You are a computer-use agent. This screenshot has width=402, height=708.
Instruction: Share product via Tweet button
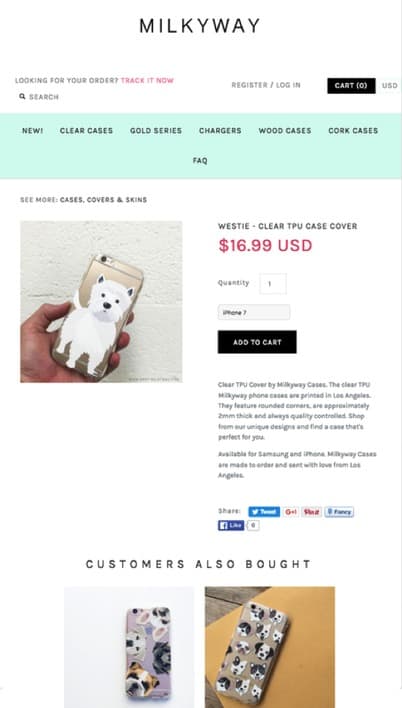tap(264, 512)
